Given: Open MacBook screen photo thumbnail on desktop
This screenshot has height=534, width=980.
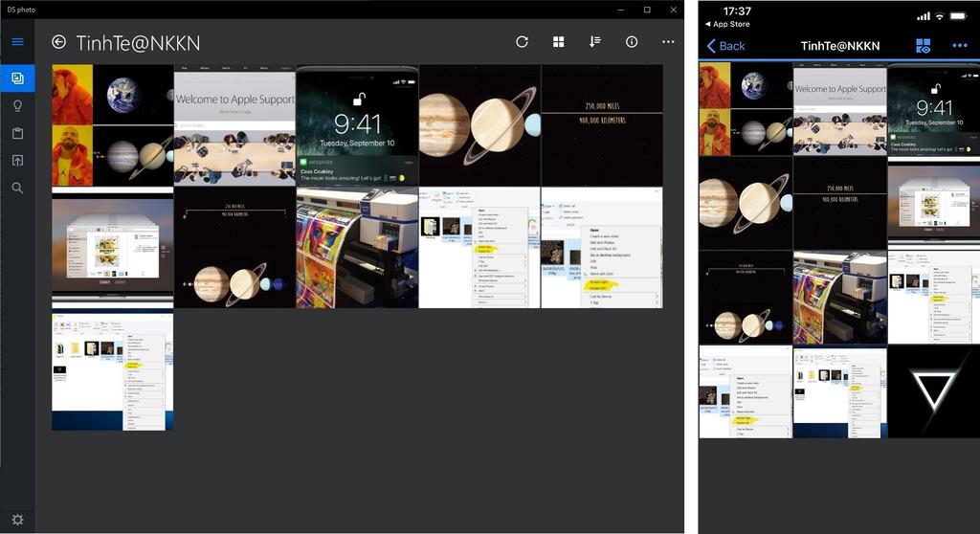Looking at the screenshot, I should coord(113,248).
